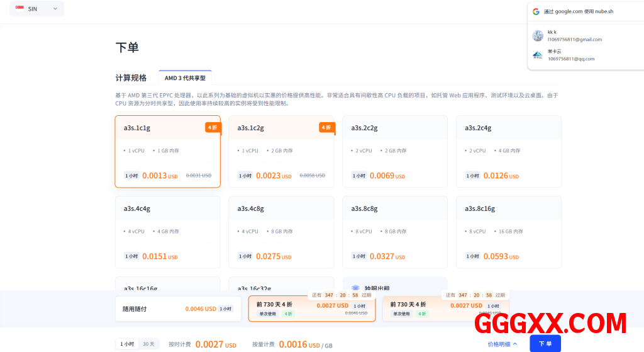The image size is (644, 352).
Task: Click the 下单 order button
Action: click(x=545, y=344)
